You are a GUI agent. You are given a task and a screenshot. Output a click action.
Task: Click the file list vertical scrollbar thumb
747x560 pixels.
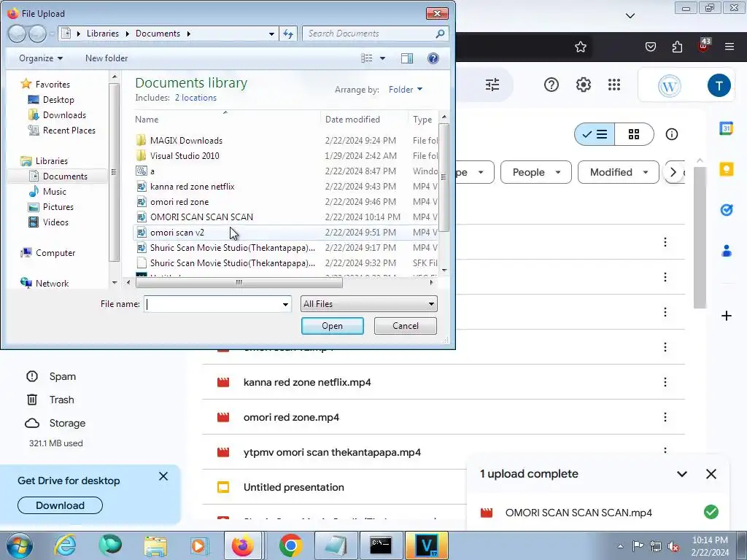point(444,178)
